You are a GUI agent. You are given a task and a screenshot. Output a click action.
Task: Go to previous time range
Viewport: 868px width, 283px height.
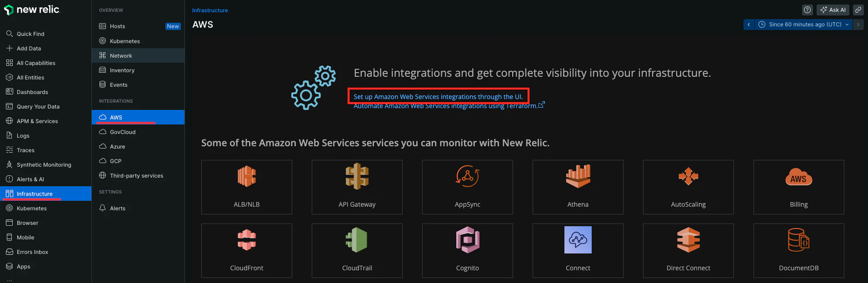click(x=749, y=25)
